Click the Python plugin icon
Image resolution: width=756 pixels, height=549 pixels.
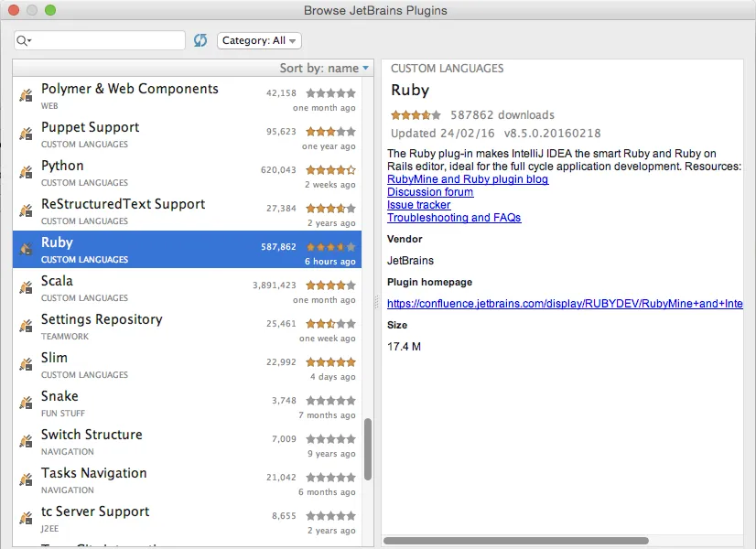click(x=26, y=172)
